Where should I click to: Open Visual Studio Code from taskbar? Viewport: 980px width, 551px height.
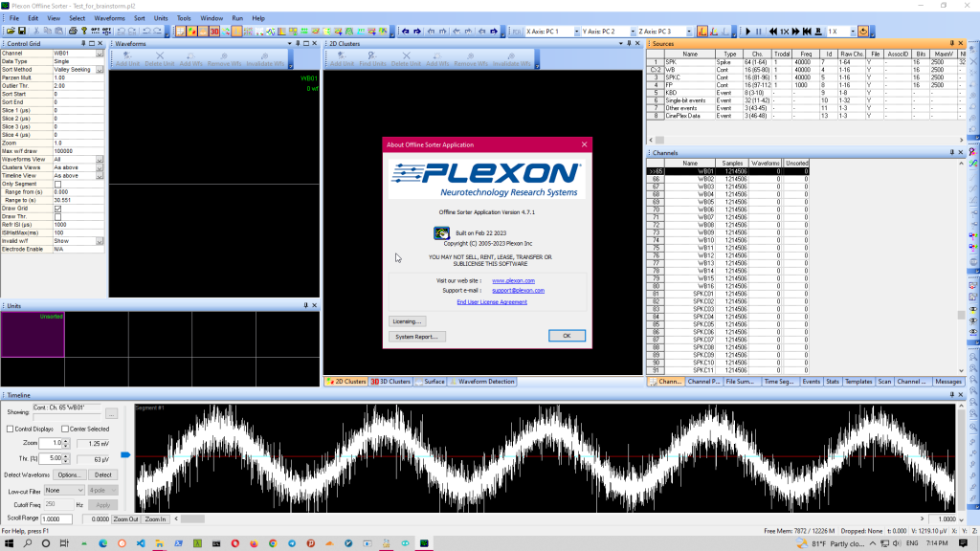(141, 543)
